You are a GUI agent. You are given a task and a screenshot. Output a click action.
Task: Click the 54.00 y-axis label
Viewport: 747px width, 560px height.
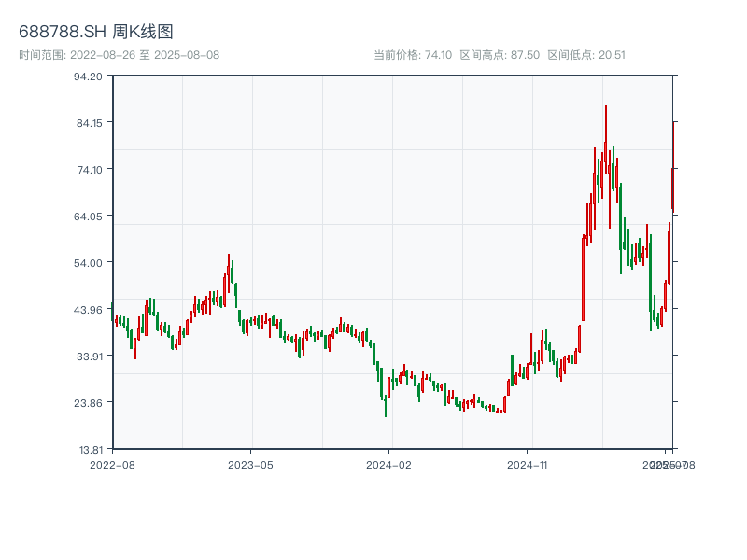88,262
